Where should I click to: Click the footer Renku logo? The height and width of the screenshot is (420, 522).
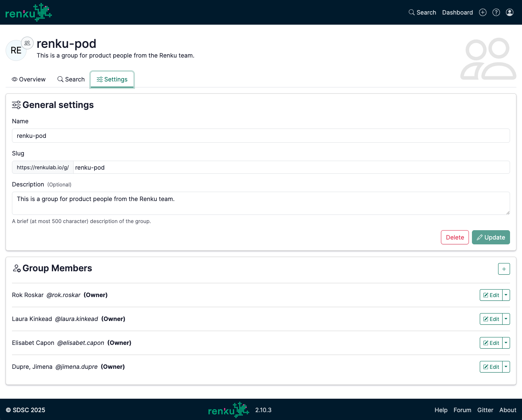click(x=229, y=410)
